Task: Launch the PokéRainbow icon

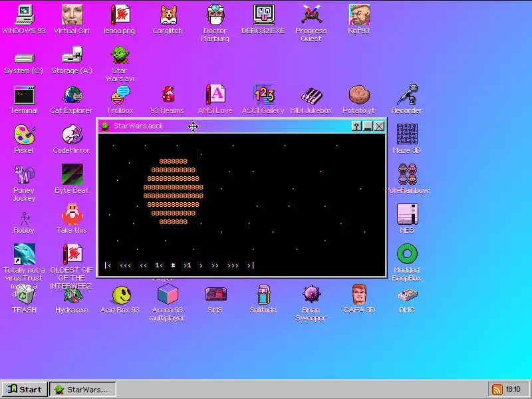Action: pyautogui.click(x=407, y=179)
